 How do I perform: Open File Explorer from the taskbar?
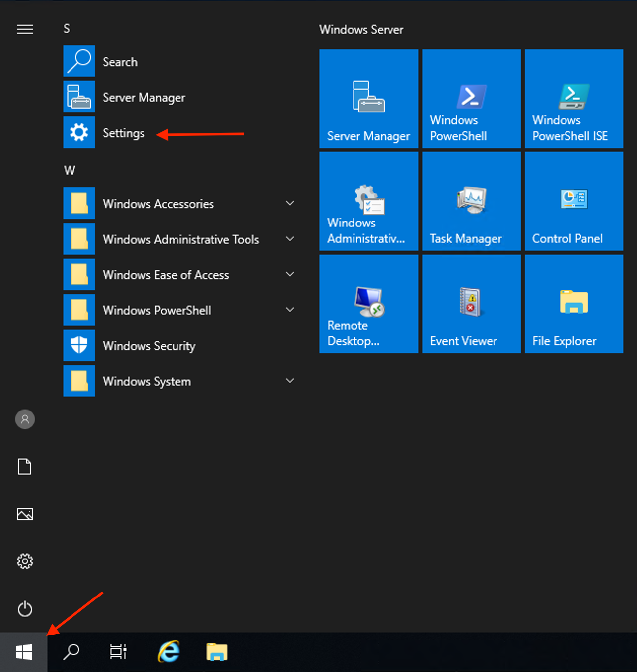pos(217,652)
